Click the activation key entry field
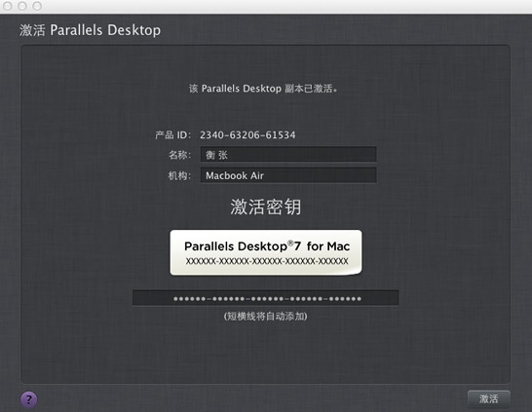The width and height of the screenshot is (532, 412). (265, 298)
